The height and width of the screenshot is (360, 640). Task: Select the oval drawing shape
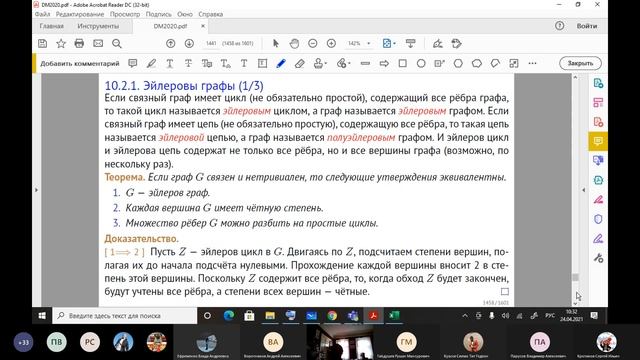421,63
